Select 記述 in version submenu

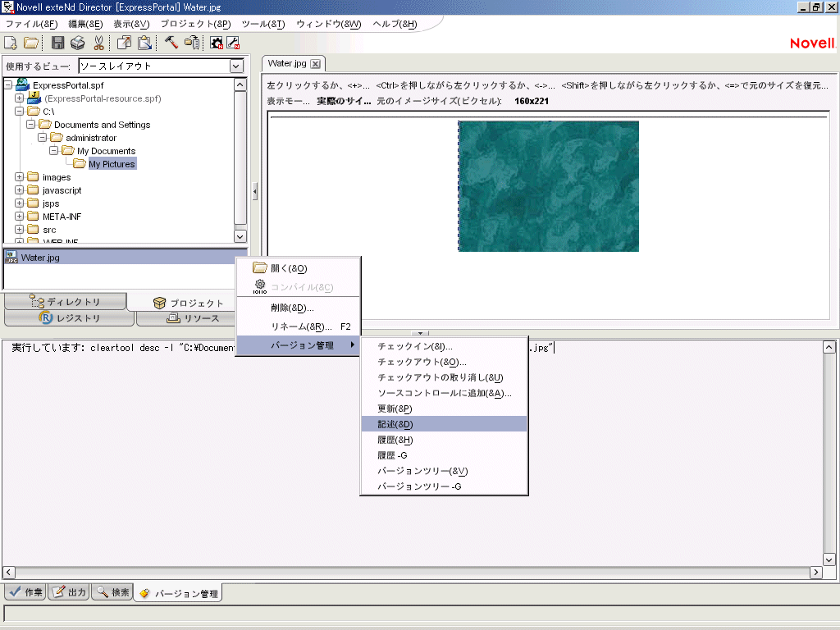(444, 424)
